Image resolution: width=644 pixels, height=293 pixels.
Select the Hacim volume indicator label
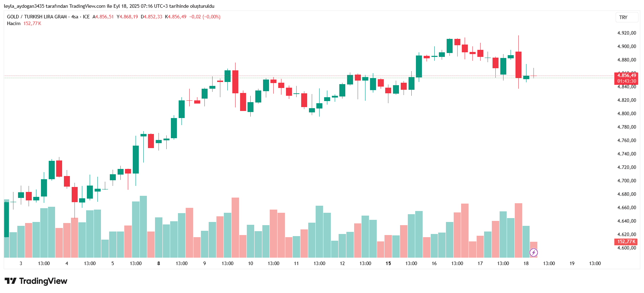pos(14,23)
